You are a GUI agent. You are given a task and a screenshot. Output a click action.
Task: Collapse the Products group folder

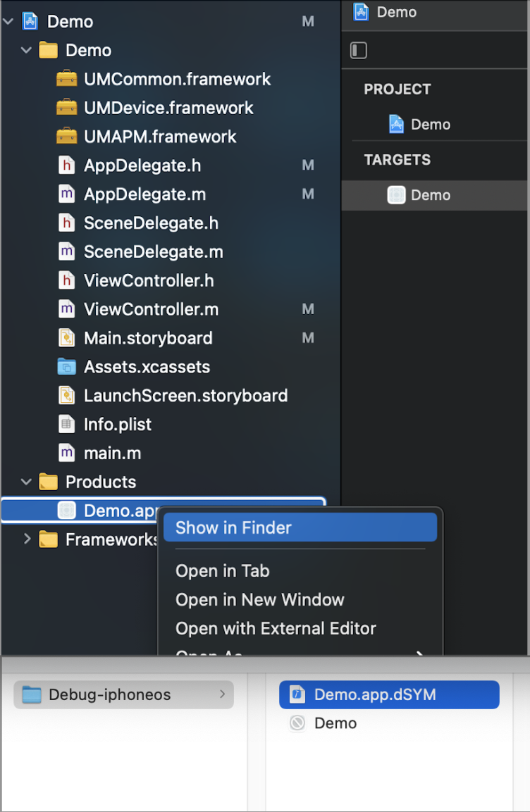click(27, 482)
